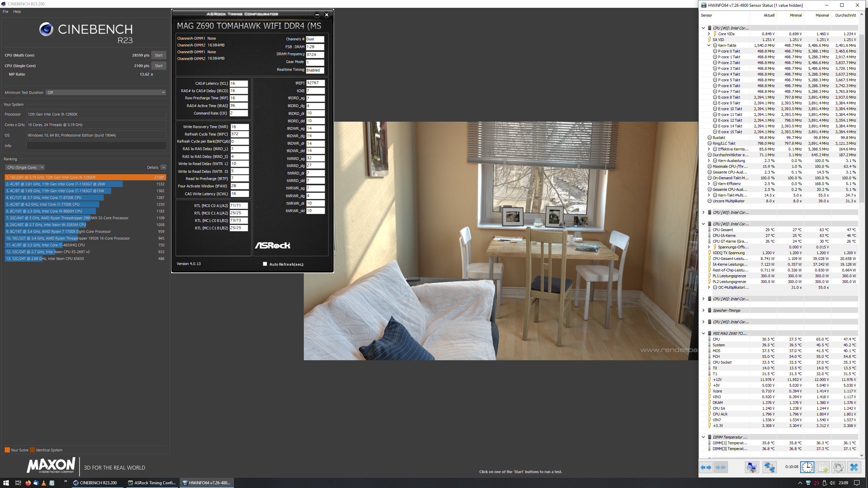
Task: Open HWiNFO sensor settings gear icon
Action: (x=839, y=467)
